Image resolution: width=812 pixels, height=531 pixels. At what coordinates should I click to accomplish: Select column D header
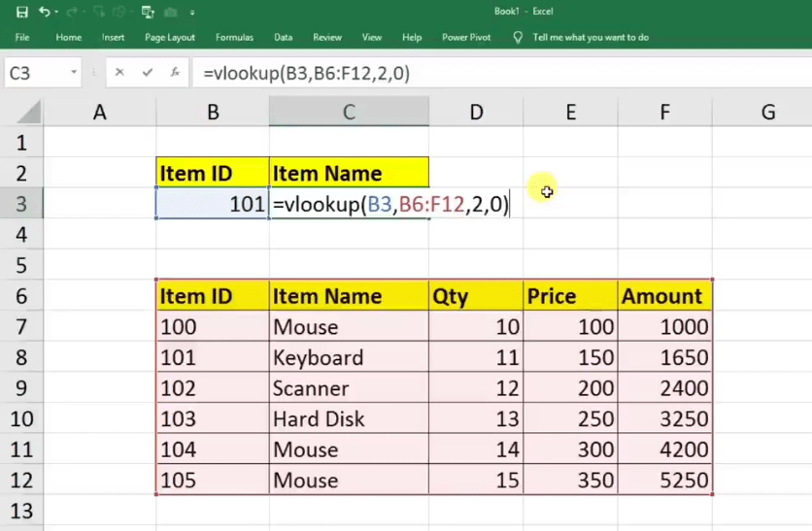tap(476, 112)
